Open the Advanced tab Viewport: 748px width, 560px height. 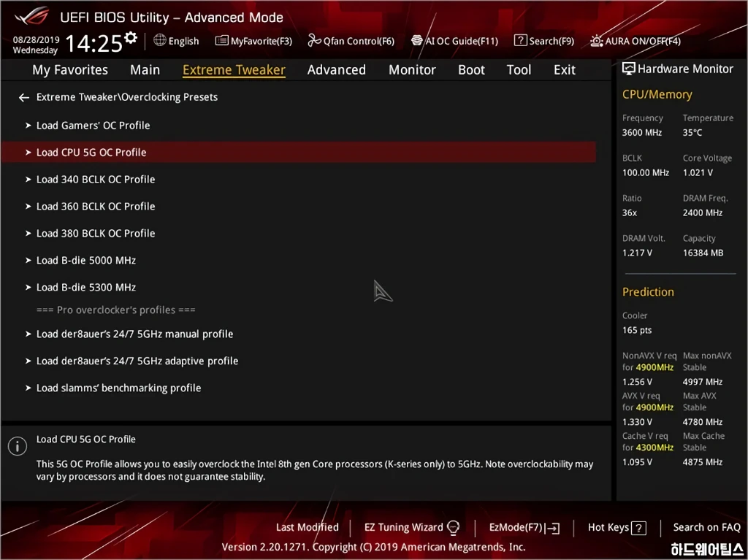(x=337, y=70)
